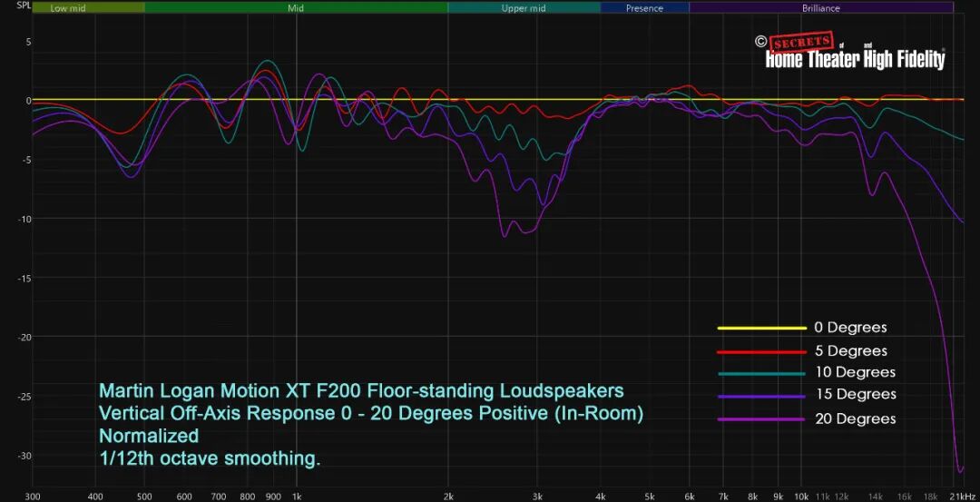Viewport: 980px width, 502px height.
Task: Click the 5k frequency axis label
Action: coord(650,496)
